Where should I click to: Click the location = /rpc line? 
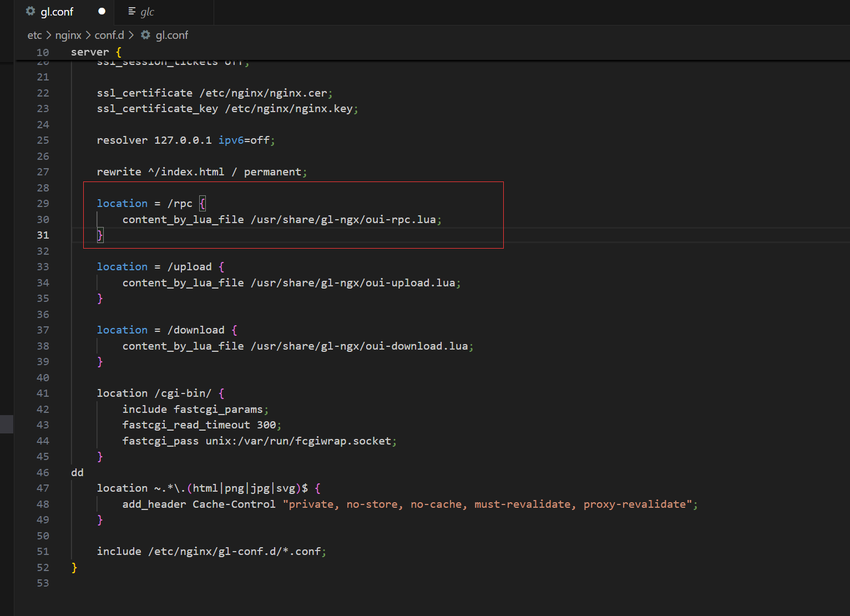(x=151, y=204)
